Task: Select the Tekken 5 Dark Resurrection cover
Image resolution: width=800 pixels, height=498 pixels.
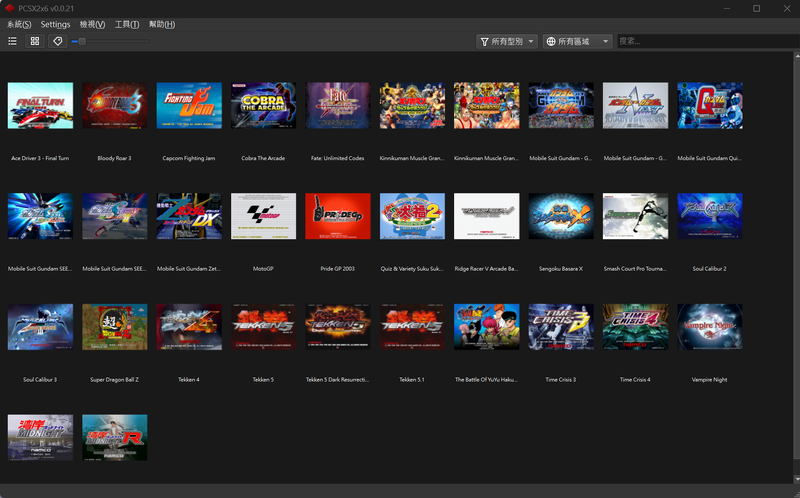Action: pos(338,327)
